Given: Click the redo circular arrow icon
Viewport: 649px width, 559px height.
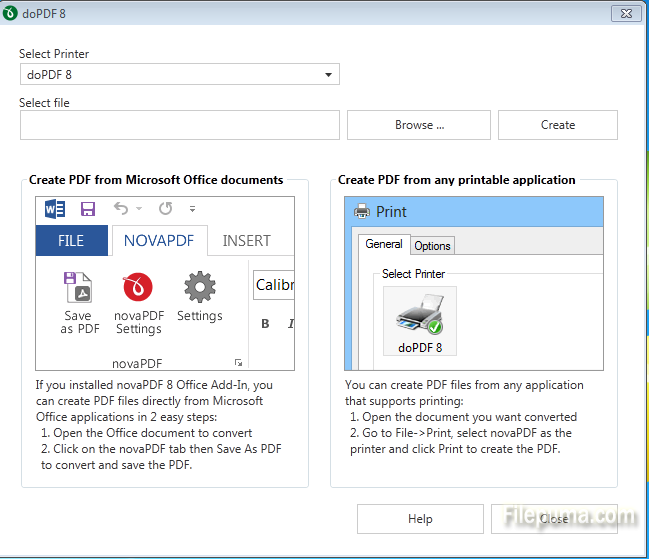Looking at the screenshot, I should click(x=165, y=209).
